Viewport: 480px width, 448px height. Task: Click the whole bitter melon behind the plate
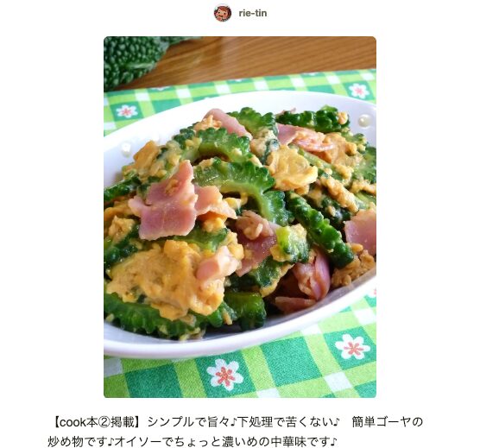(x=135, y=61)
